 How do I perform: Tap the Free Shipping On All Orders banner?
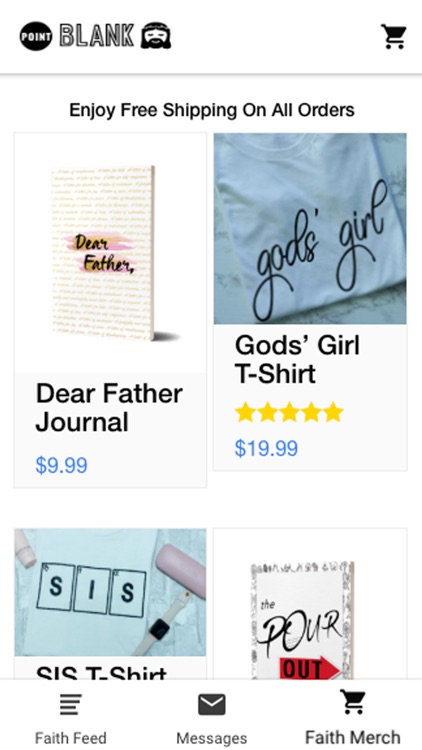coord(211,110)
